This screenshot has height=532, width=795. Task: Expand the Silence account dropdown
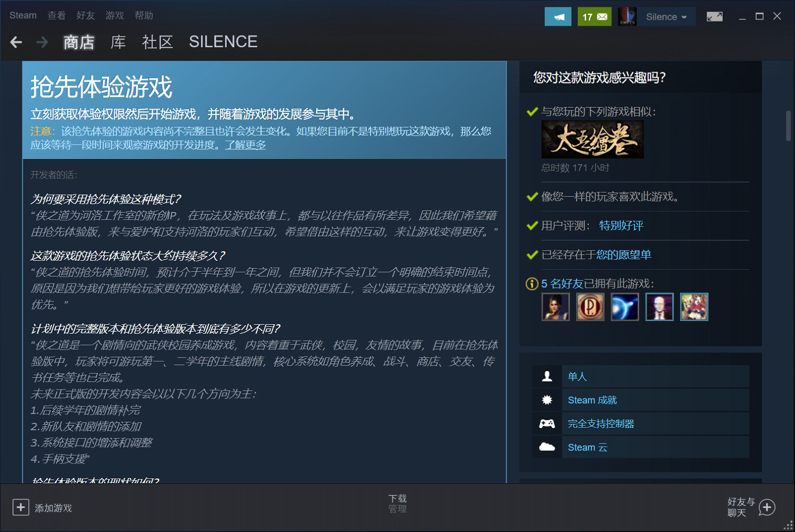point(666,17)
